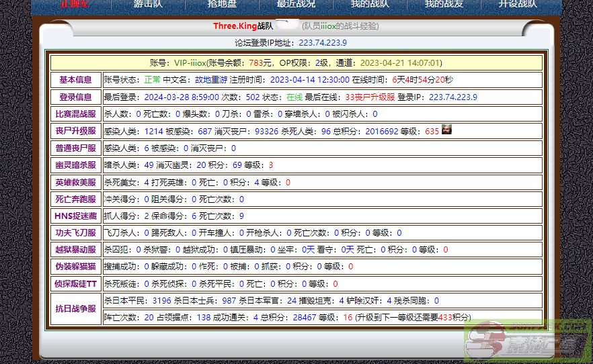The width and height of the screenshot is (593, 364).
Task: Click the 基本信息 row label
Action: tap(75, 80)
